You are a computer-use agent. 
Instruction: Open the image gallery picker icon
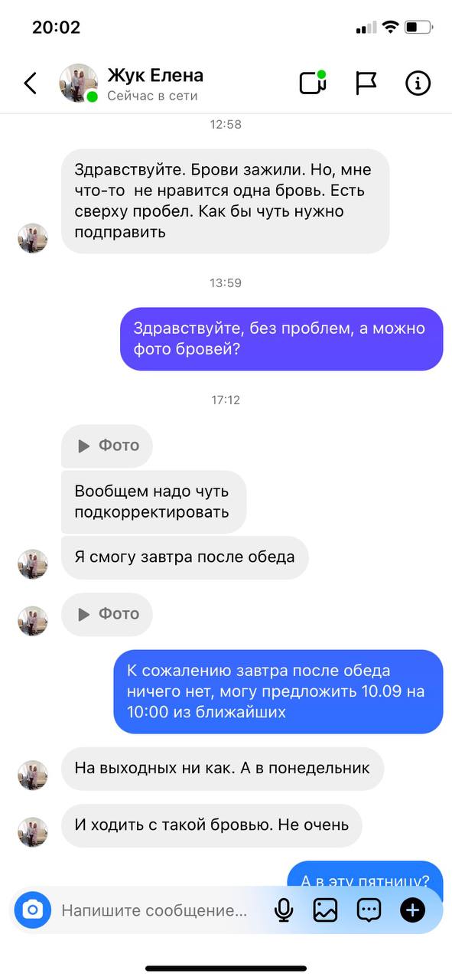326,910
